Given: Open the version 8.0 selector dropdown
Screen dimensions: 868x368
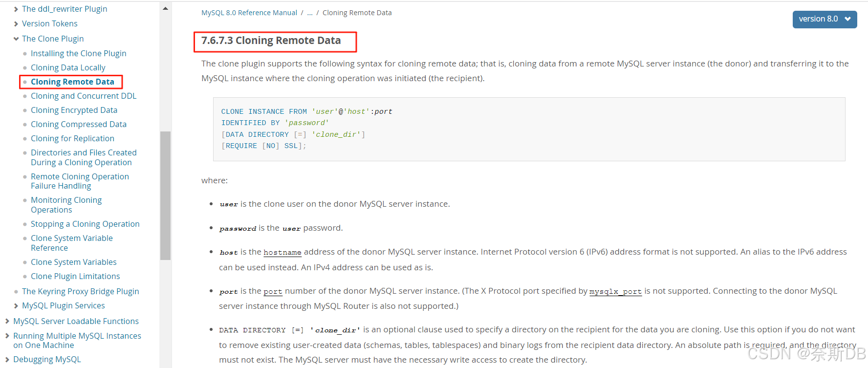Looking at the screenshot, I should (824, 19).
